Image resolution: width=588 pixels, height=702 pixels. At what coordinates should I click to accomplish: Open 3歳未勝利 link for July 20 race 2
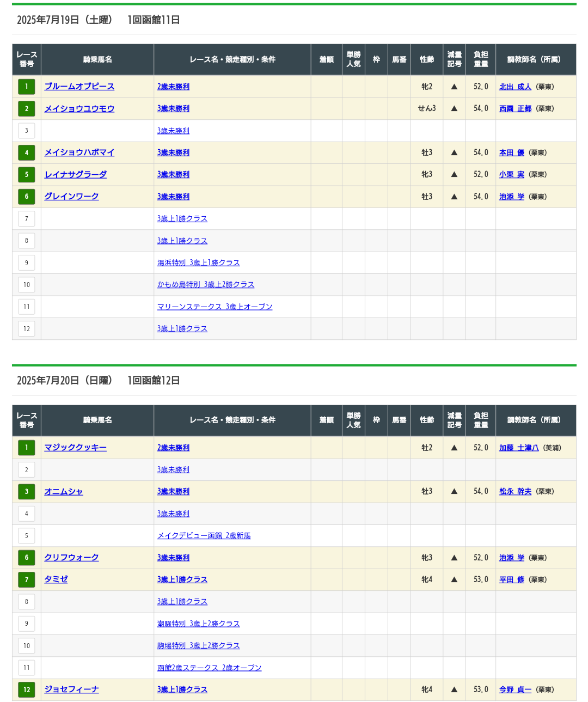point(173,469)
